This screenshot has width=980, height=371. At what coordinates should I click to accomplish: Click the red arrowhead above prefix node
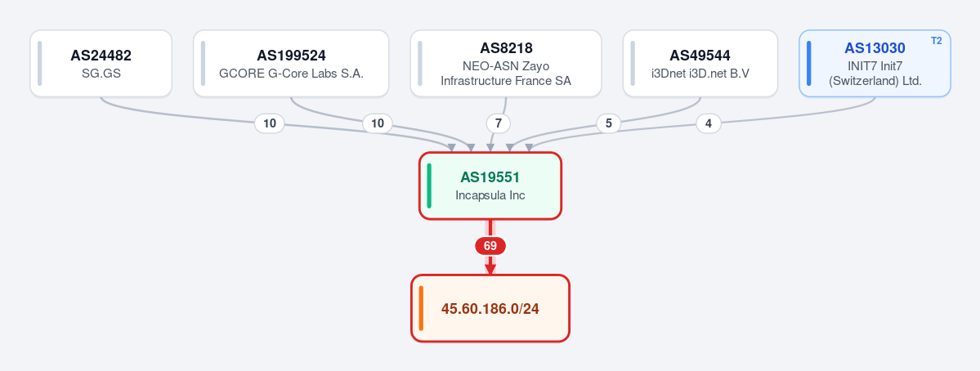point(490,269)
